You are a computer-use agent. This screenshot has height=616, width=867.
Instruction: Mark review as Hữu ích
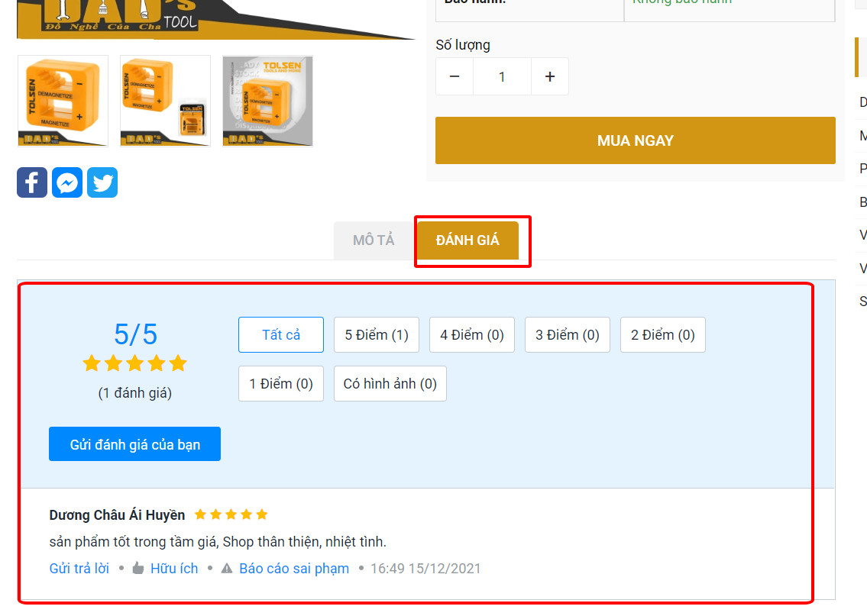click(174, 568)
